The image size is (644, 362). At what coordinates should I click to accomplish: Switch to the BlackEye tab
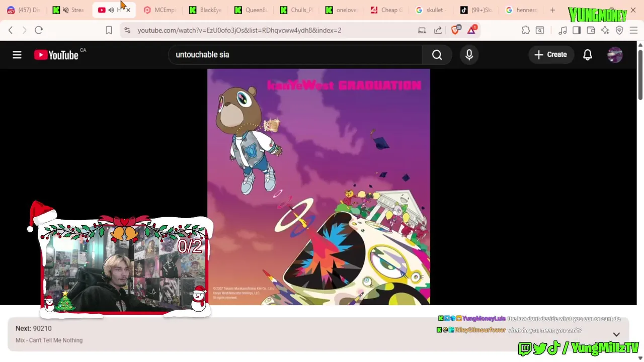[205, 10]
